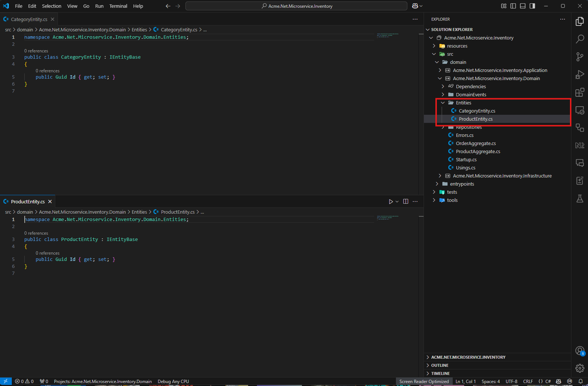Click the minimap in the ProductEntity editor

388,218
